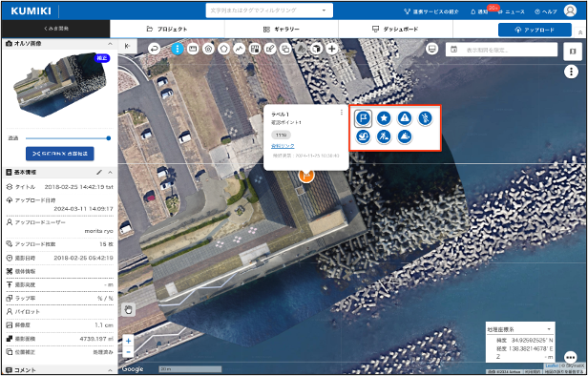
Task: Click the KUMIKI logo
Action: click(x=31, y=10)
